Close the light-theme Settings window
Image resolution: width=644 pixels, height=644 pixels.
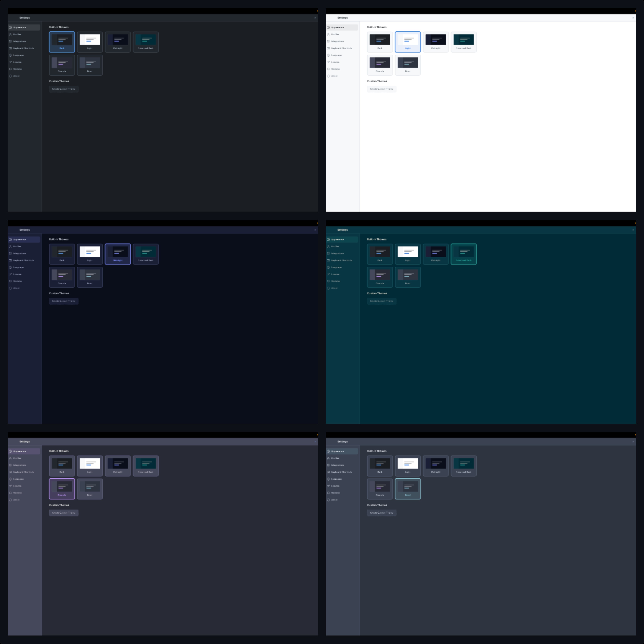point(633,18)
